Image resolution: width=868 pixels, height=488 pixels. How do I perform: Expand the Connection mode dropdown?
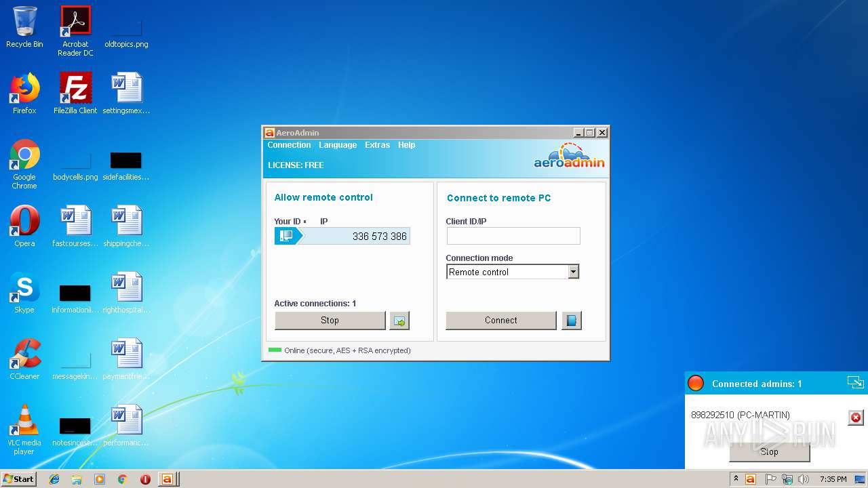click(573, 272)
